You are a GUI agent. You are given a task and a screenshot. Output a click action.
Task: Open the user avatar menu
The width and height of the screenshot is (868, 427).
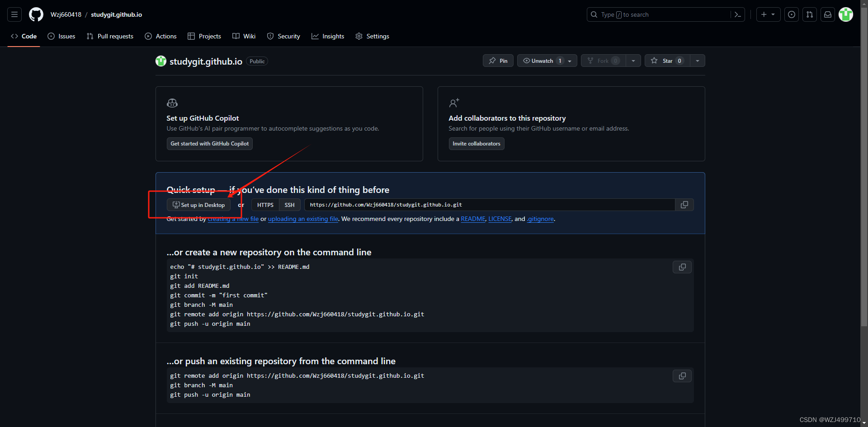[x=846, y=14]
